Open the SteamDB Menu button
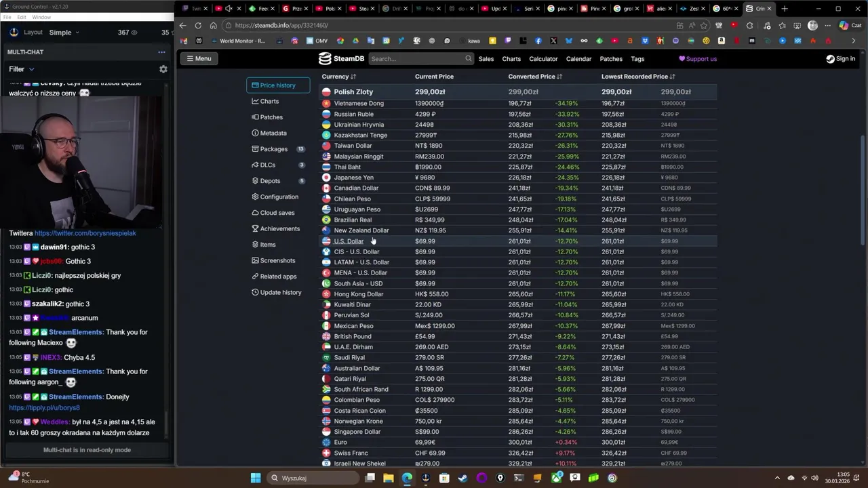The width and height of the screenshot is (868, 488). (x=199, y=59)
